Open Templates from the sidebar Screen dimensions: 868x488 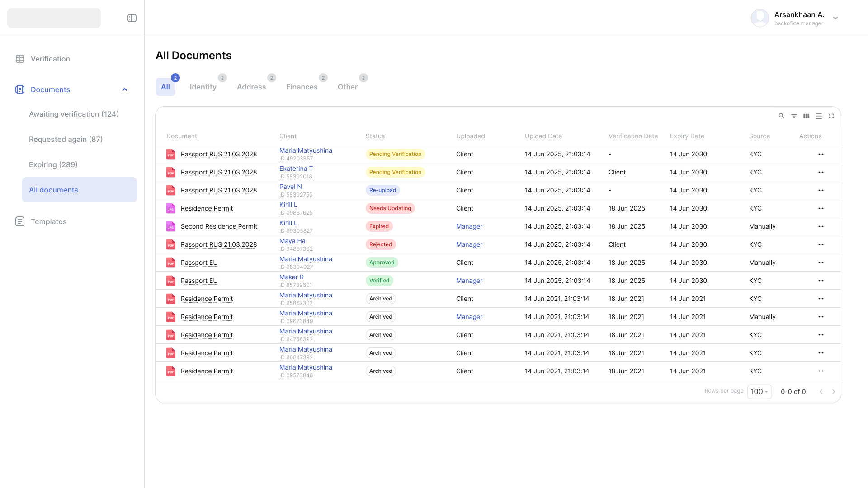tap(48, 221)
